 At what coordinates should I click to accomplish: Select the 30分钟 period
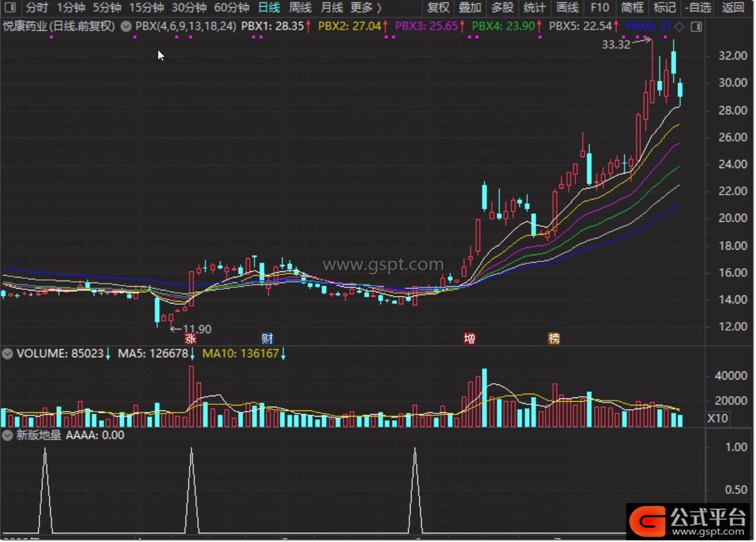coord(189,8)
